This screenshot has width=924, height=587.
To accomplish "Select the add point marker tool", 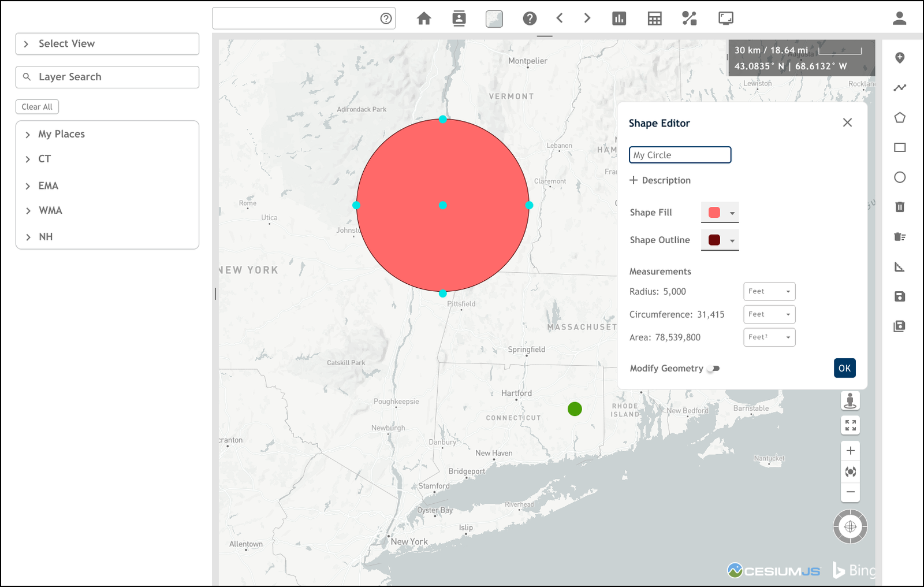I will (900, 58).
